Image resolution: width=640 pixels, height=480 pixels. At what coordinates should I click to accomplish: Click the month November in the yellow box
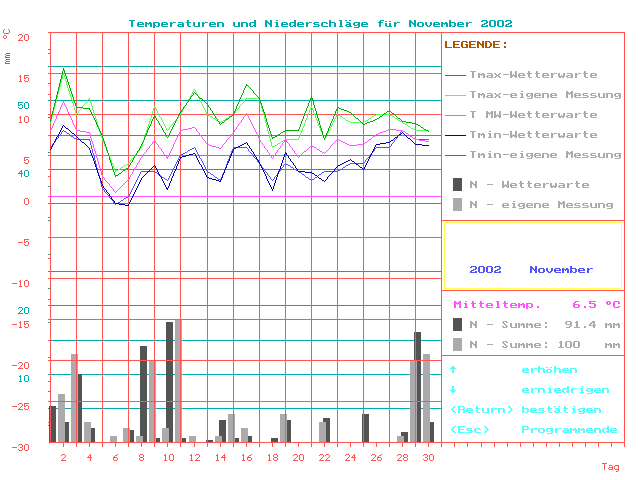pos(561,269)
